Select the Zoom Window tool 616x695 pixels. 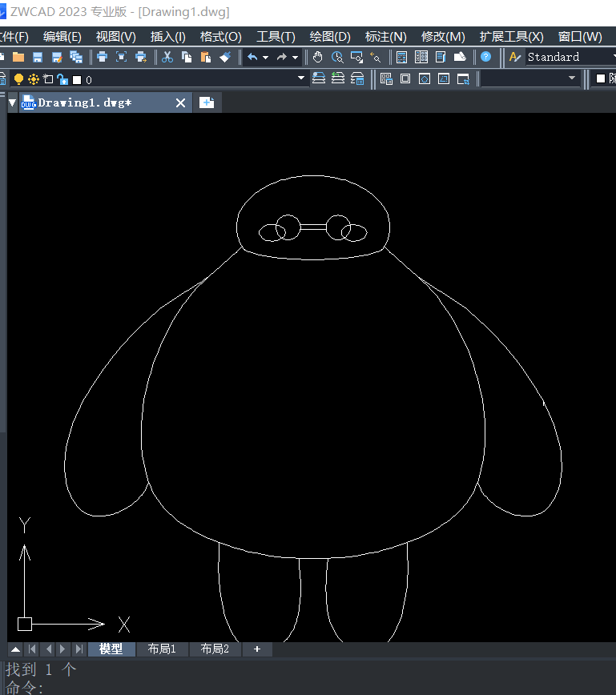[x=356, y=57]
